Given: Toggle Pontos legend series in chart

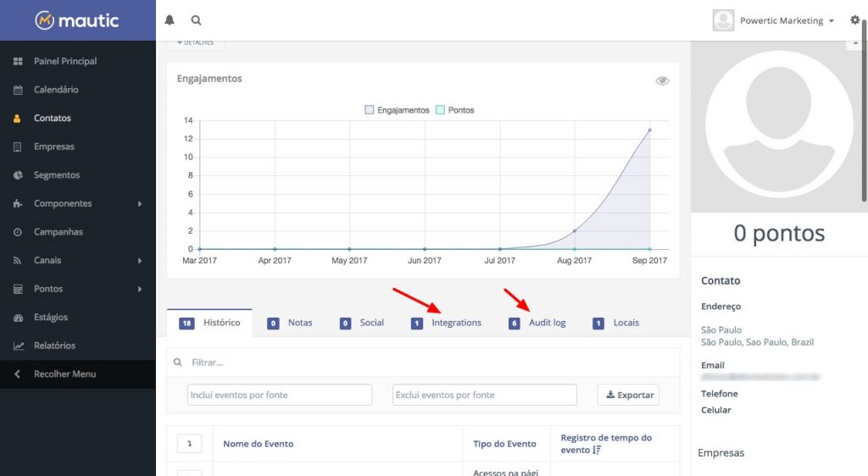Looking at the screenshot, I should click(455, 110).
